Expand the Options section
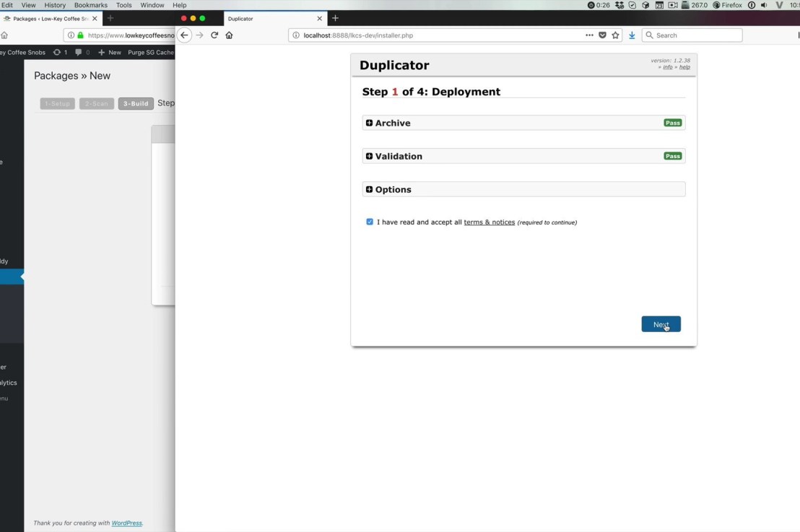The image size is (800, 532). pos(370,189)
